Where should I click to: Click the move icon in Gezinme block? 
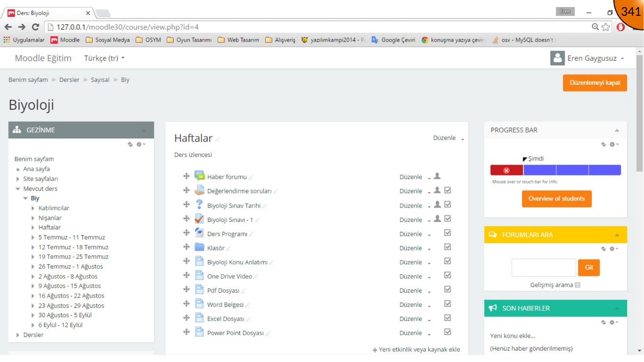(x=130, y=144)
